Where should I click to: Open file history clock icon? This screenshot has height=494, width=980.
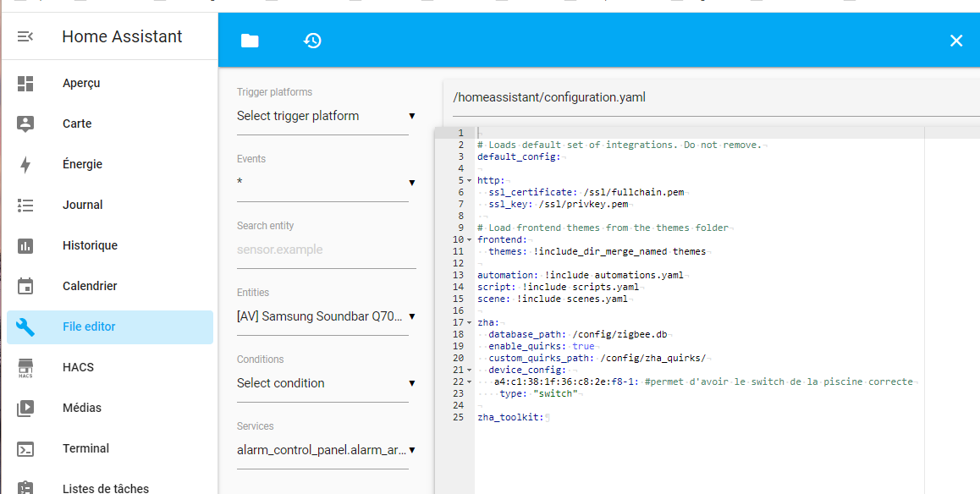pyautogui.click(x=312, y=41)
